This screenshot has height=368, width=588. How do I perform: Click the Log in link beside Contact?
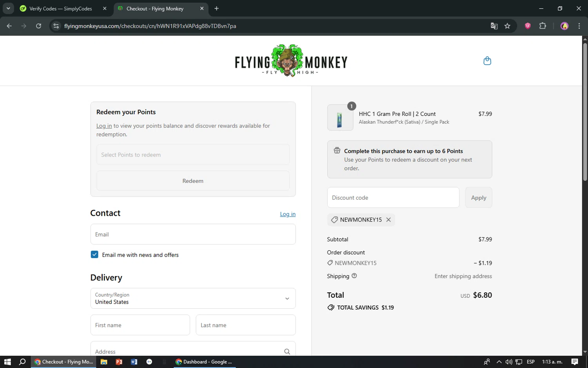pyautogui.click(x=288, y=214)
